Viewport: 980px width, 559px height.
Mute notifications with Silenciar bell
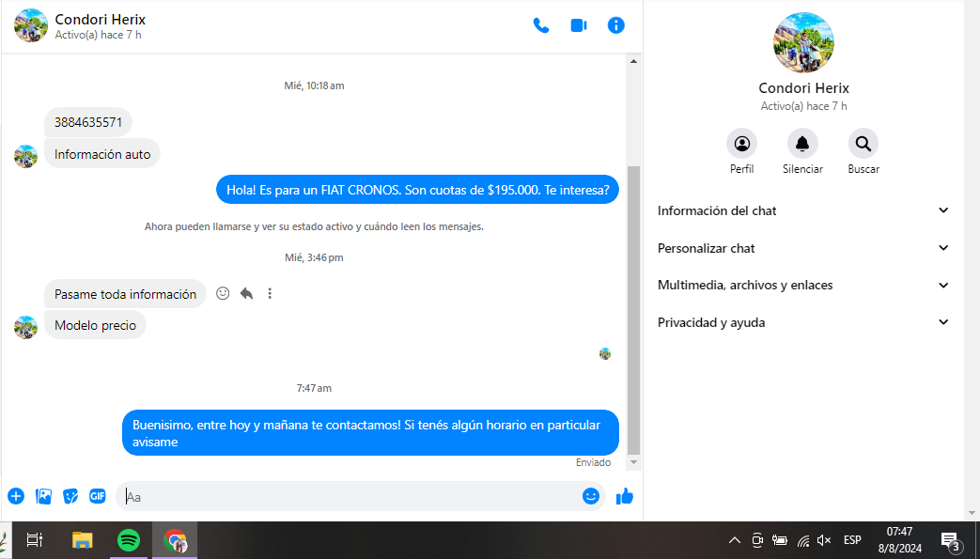pos(801,144)
